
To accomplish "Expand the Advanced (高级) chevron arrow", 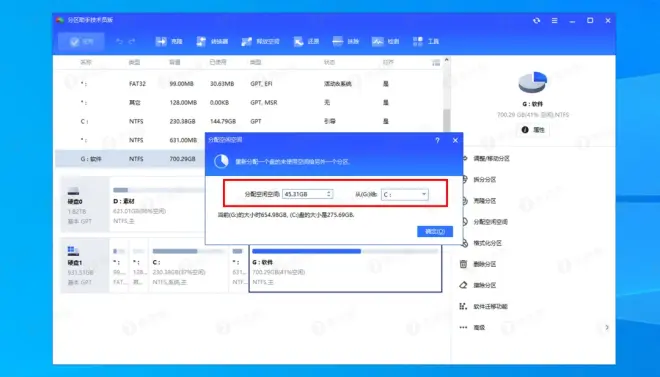I will [x=607, y=327].
